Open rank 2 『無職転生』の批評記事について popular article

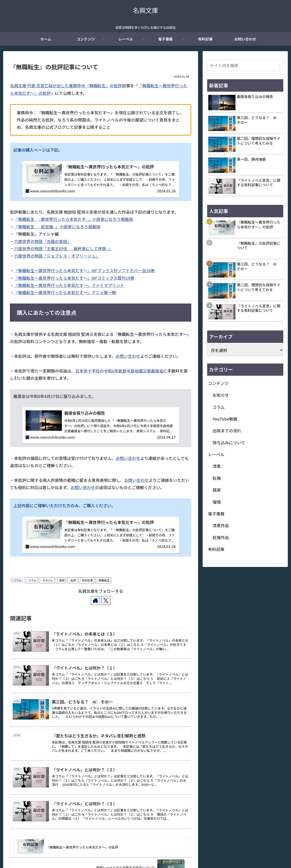pos(245,249)
